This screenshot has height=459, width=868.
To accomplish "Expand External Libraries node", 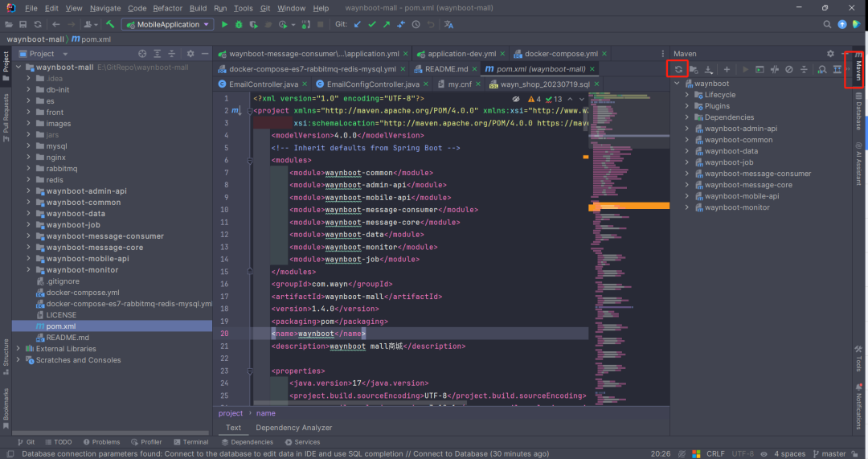I will 18,349.
